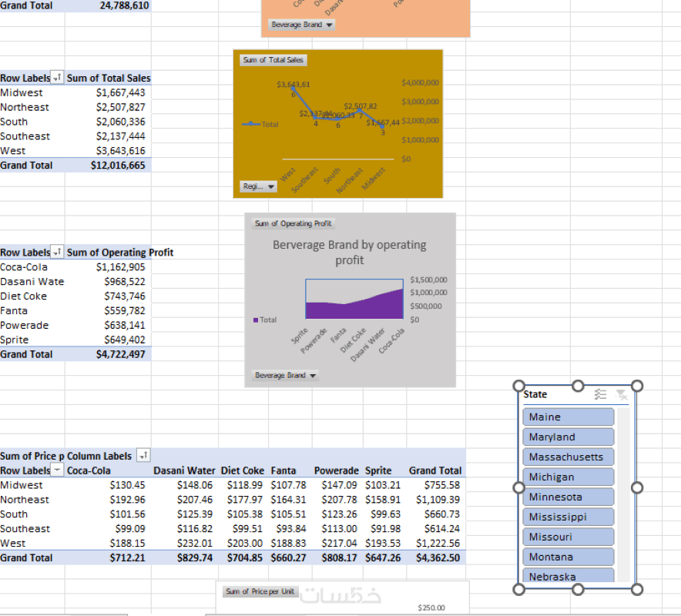This screenshot has width=681, height=616.
Task: Select Midwest sales cell $1,667,443
Action: coord(108,92)
